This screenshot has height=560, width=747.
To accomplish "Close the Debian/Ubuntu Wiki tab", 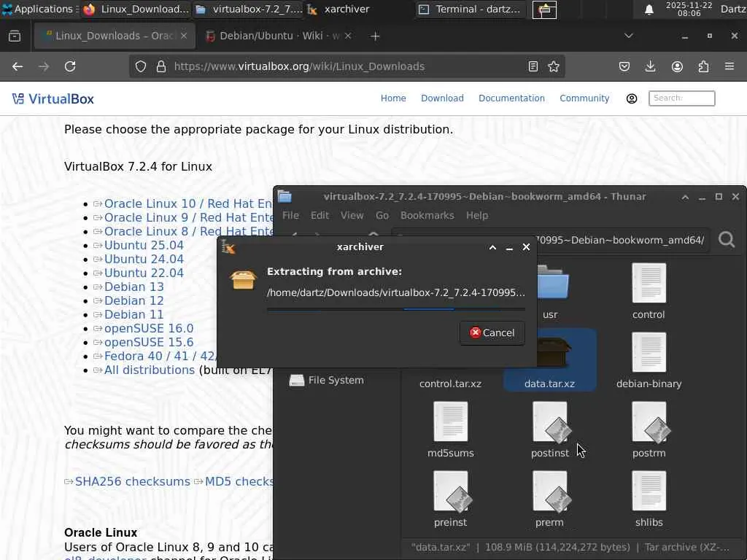I will [348, 36].
